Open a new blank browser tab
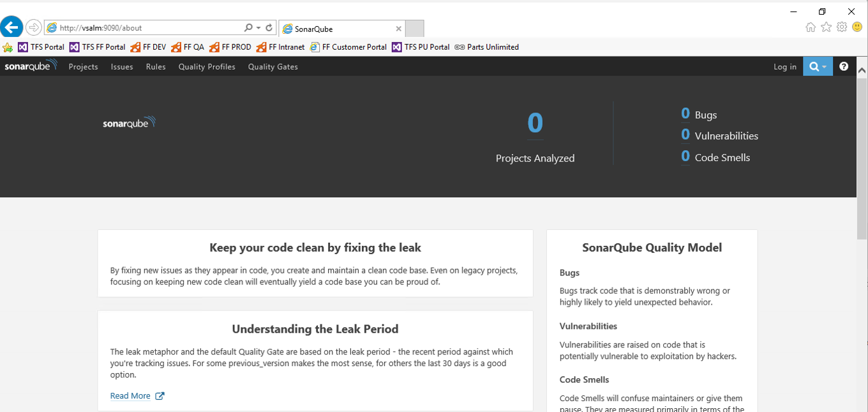 click(415, 29)
